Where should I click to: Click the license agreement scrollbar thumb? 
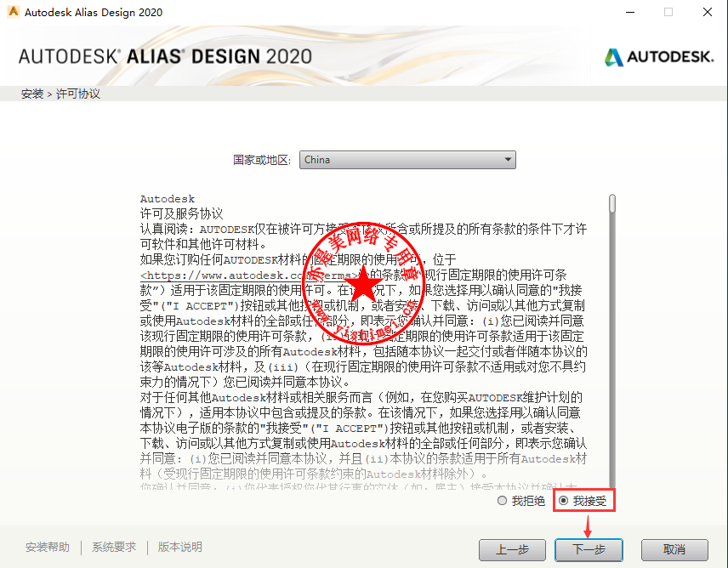click(612, 204)
